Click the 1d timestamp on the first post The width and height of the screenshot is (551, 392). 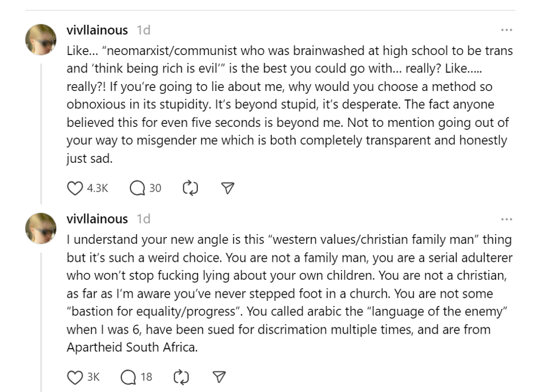[143, 30]
